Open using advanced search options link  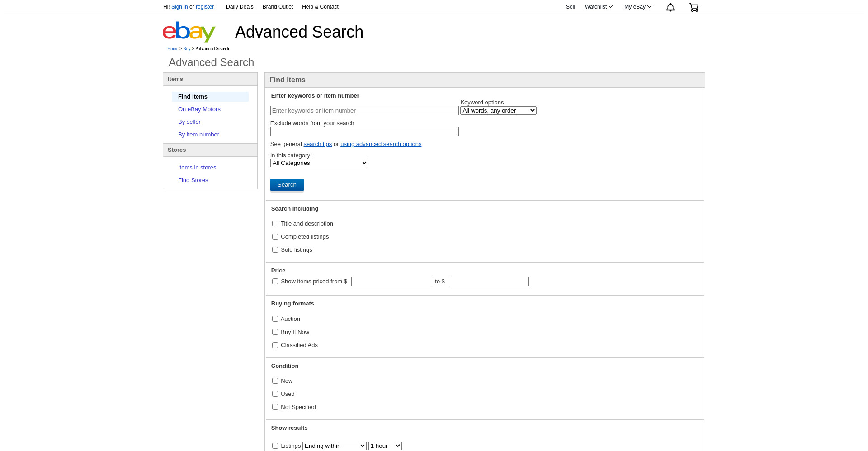[x=381, y=144]
